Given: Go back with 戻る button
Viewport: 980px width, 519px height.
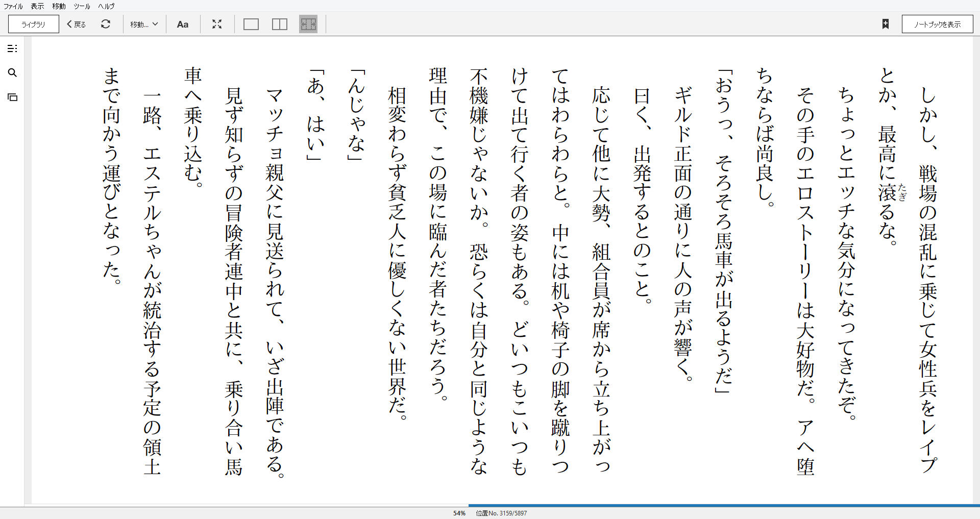Looking at the screenshot, I should pos(77,24).
